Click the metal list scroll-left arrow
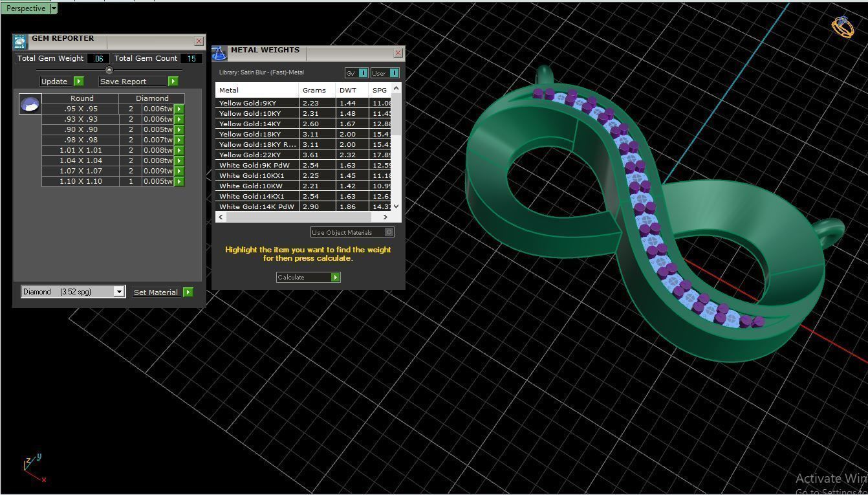Image resolution: width=868 pixels, height=495 pixels. [x=221, y=217]
